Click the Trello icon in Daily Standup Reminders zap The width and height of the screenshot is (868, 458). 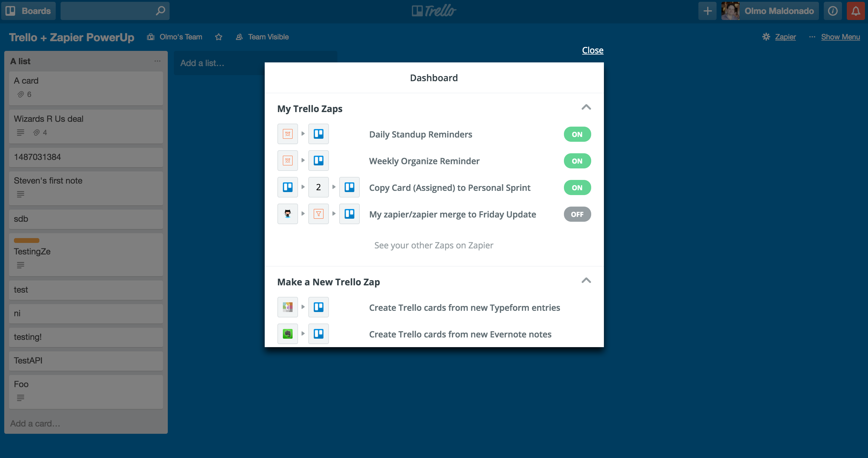pos(318,134)
